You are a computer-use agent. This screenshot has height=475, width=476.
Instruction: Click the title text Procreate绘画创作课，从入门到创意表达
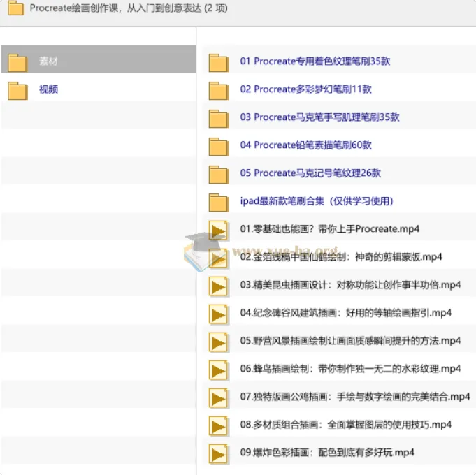115,8
